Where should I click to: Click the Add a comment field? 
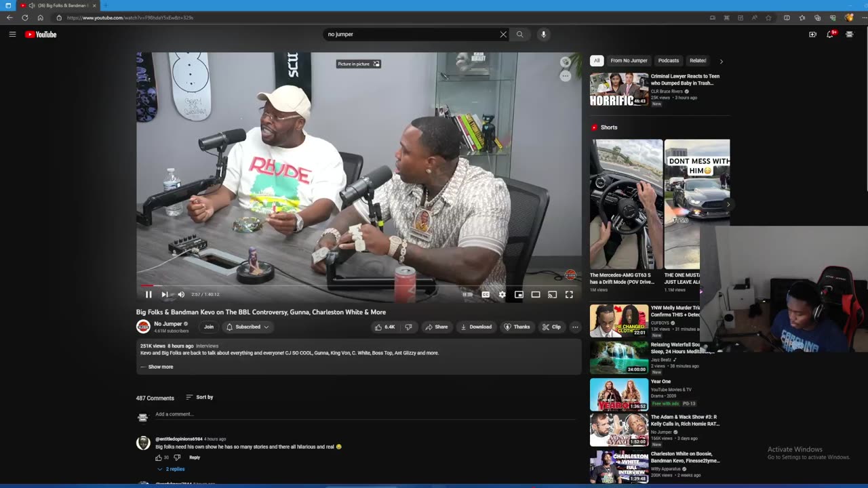click(x=366, y=414)
